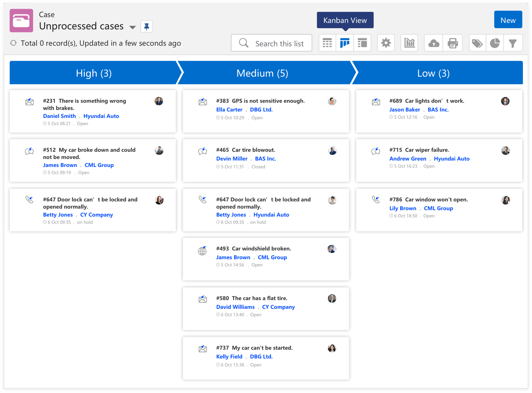Open the filter funnel icon

point(513,43)
